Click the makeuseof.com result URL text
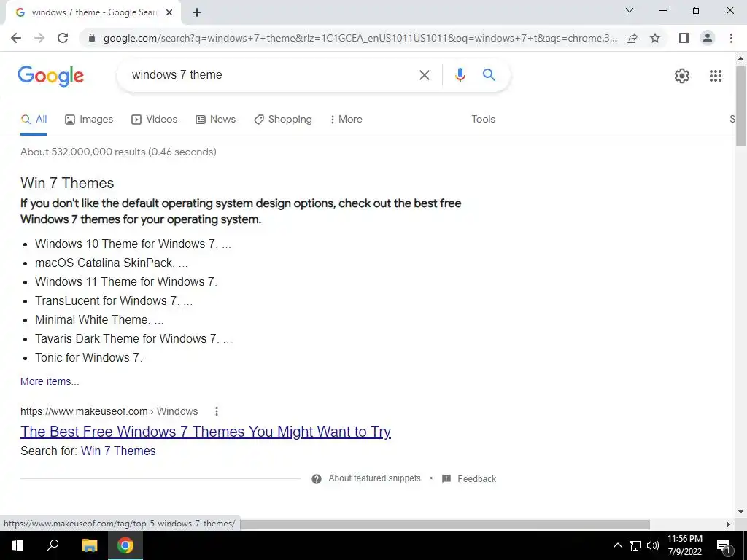This screenshot has height=560, width=747. 109,411
